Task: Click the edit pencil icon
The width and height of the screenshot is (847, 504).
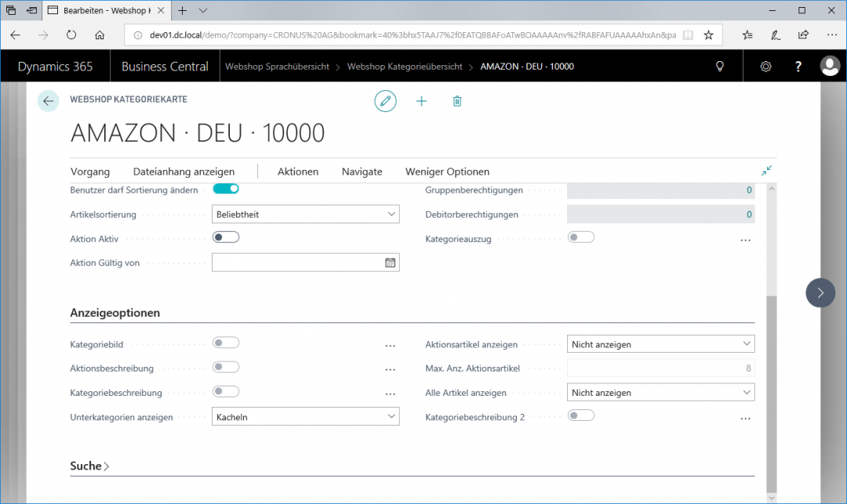Action: coord(385,101)
